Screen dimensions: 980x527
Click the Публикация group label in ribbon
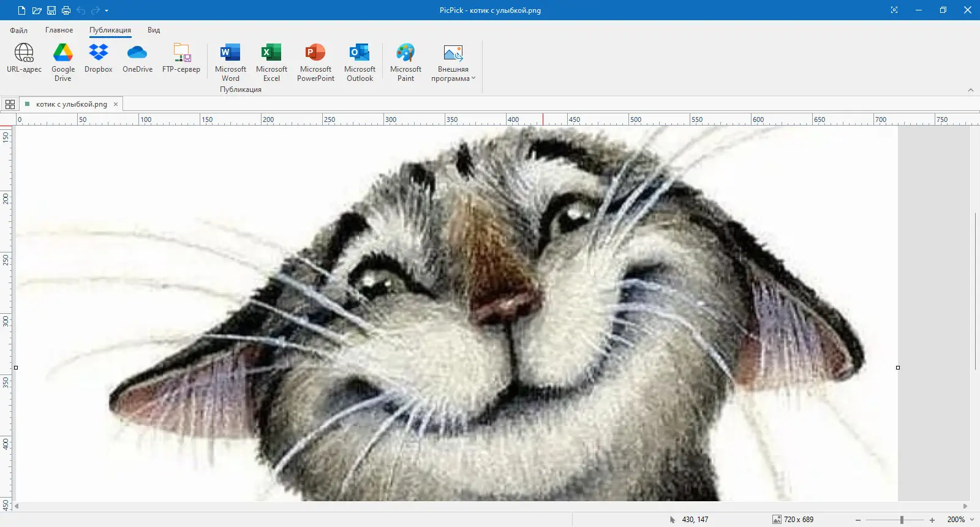241,89
